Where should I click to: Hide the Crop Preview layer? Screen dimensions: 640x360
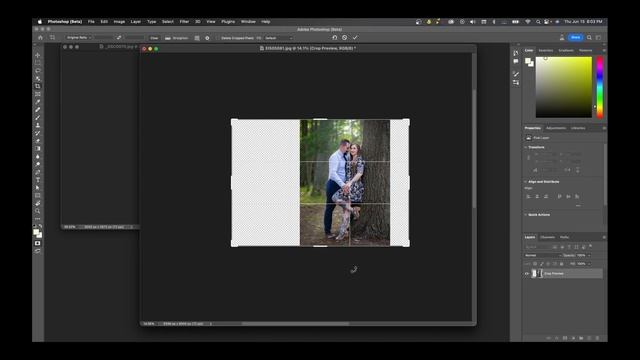click(527, 273)
